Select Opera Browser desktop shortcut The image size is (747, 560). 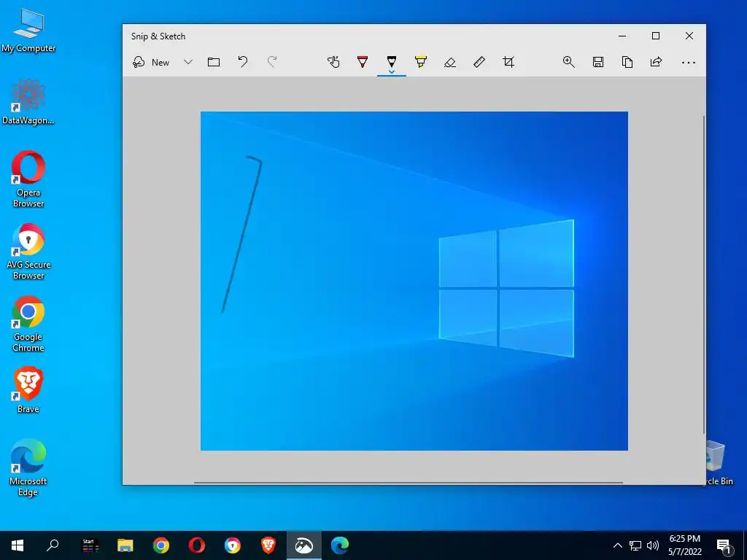pyautogui.click(x=28, y=179)
